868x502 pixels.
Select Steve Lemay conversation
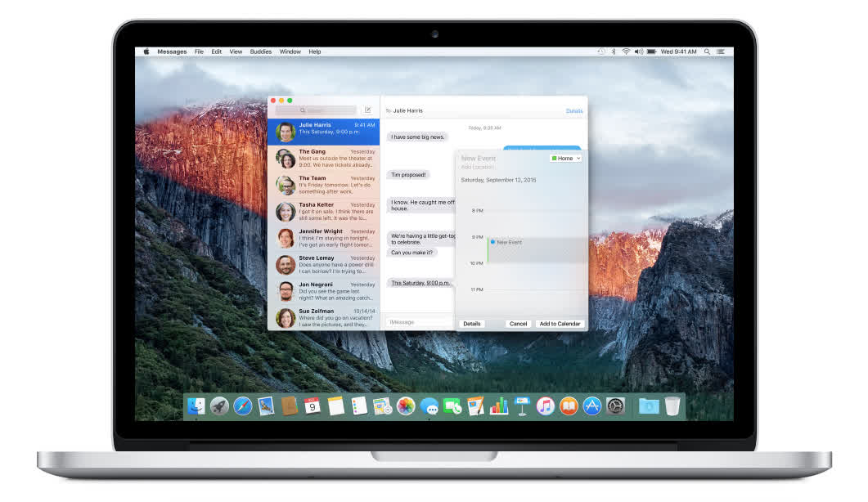[324, 265]
